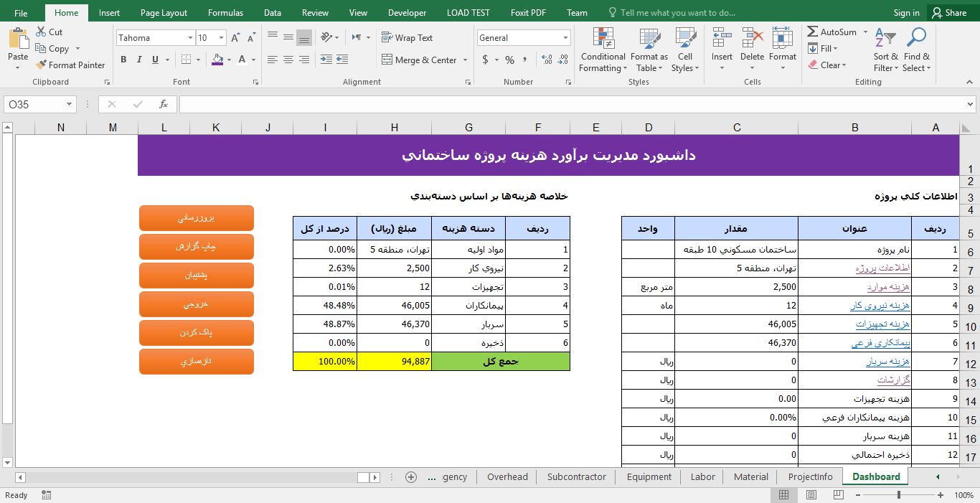Follow the گزارشات hyperlink
Image resolution: width=980 pixels, height=503 pixels.
tap(895, 380)
